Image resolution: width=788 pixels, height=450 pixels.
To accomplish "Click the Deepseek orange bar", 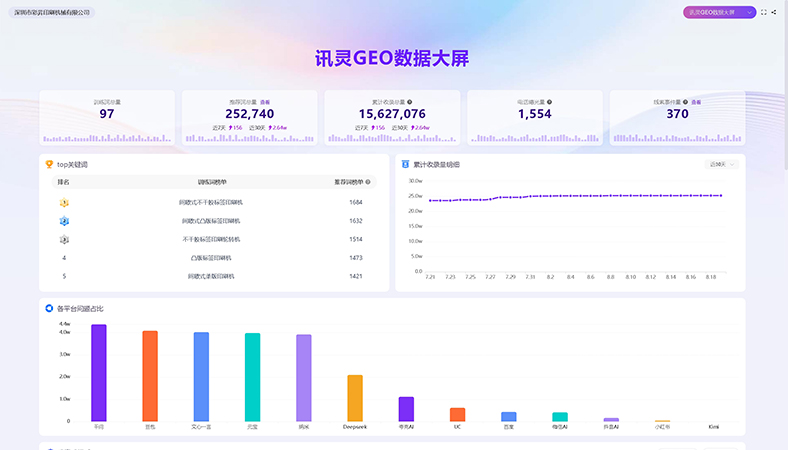I will pos(355,398).
